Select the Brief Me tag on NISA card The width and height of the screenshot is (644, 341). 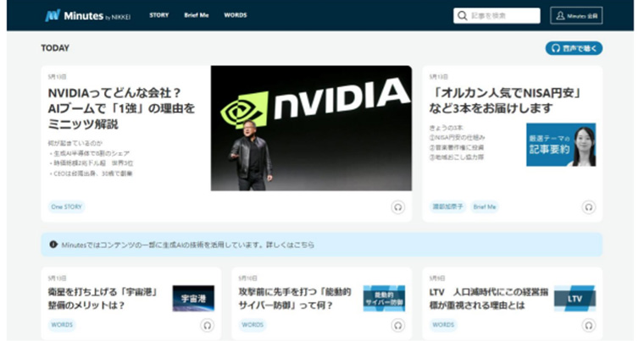485,206
